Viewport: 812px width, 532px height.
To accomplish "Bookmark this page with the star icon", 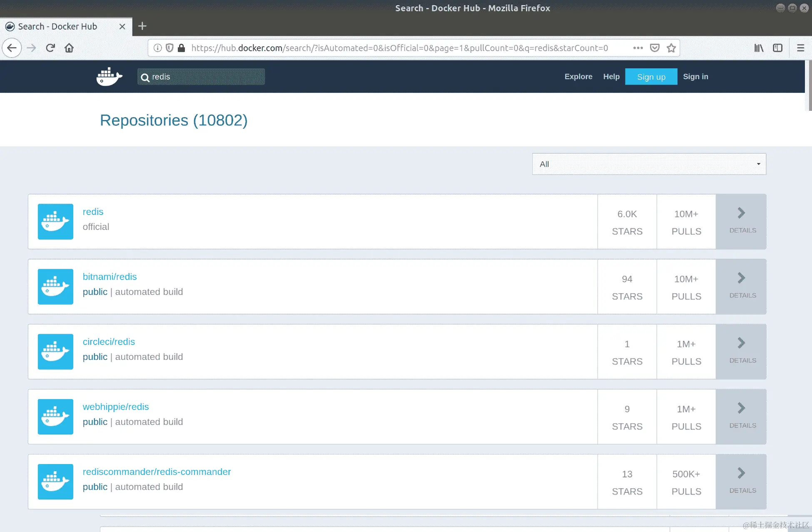I will pyautogui.click(x=671, y=48).
